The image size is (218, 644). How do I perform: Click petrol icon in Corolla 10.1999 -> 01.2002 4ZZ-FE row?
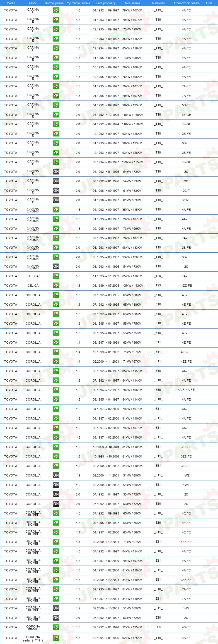(56, 352)
